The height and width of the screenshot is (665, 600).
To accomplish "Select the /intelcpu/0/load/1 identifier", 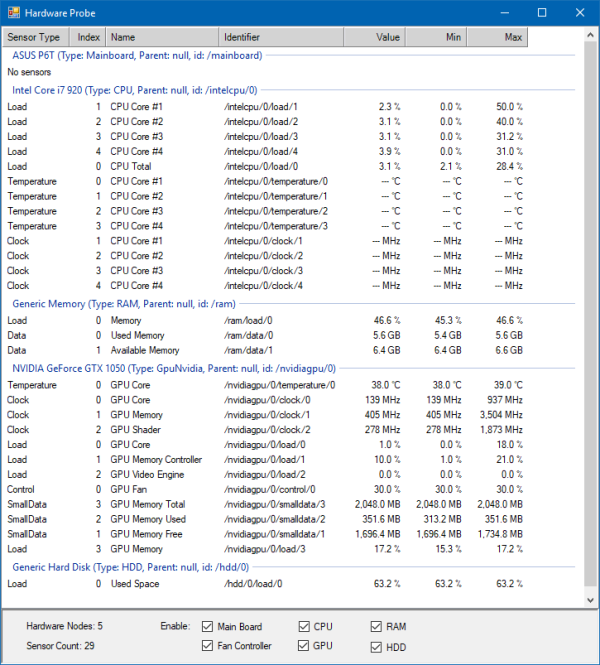I will tap(261, 107).
